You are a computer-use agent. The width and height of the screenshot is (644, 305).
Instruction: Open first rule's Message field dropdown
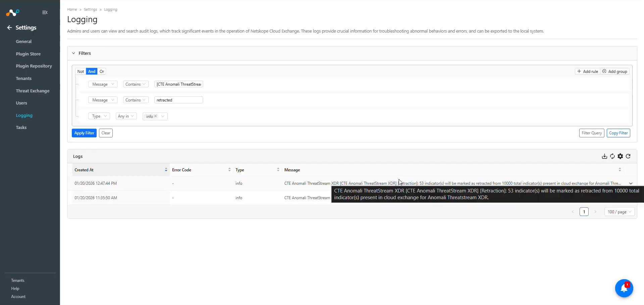(103, 84)
